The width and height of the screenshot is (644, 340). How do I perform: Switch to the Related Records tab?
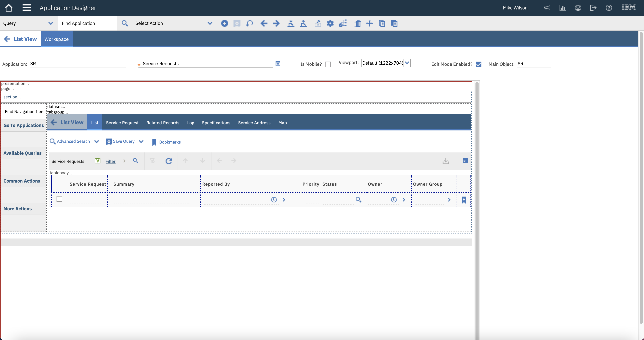(163, 123)
